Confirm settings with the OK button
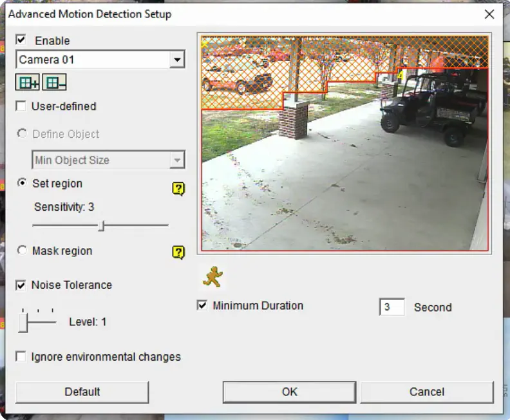This screenshot has height=420, width=510. tap(290, 392)
